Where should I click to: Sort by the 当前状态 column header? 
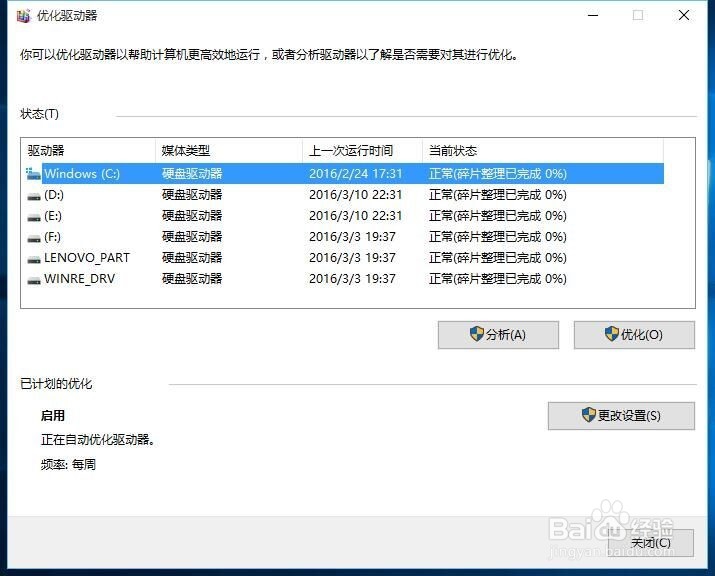coord(543,150)
